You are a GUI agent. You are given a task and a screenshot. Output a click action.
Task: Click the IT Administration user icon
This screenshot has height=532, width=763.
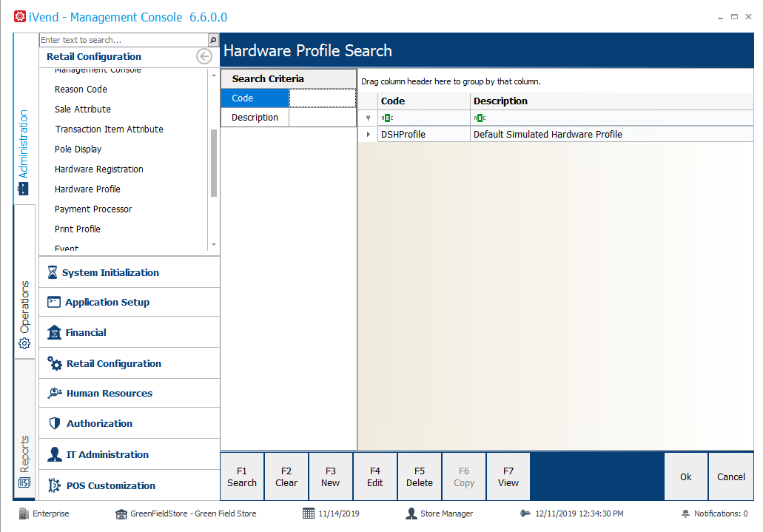[55, 454]
